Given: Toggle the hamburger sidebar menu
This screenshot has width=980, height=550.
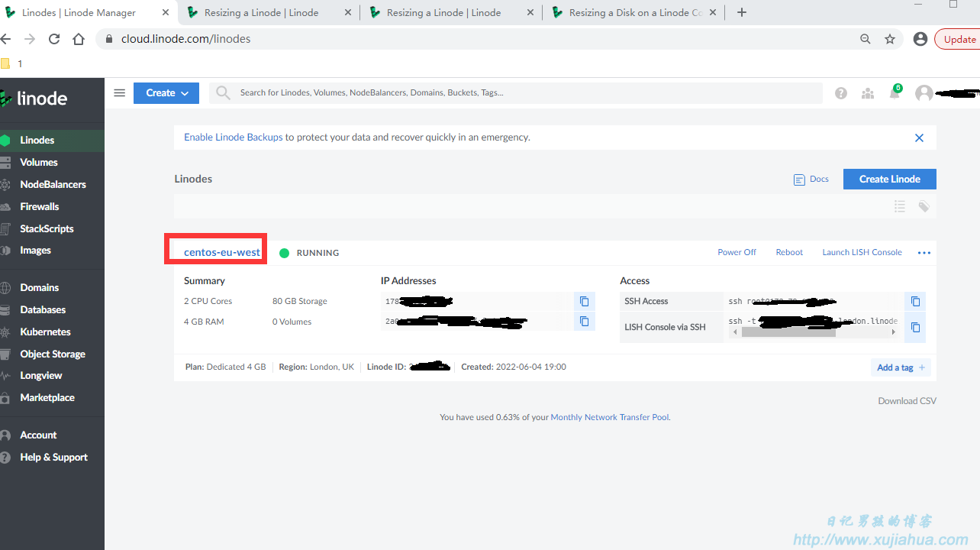Looking at the screenshot, I should [x=119, y=93].
